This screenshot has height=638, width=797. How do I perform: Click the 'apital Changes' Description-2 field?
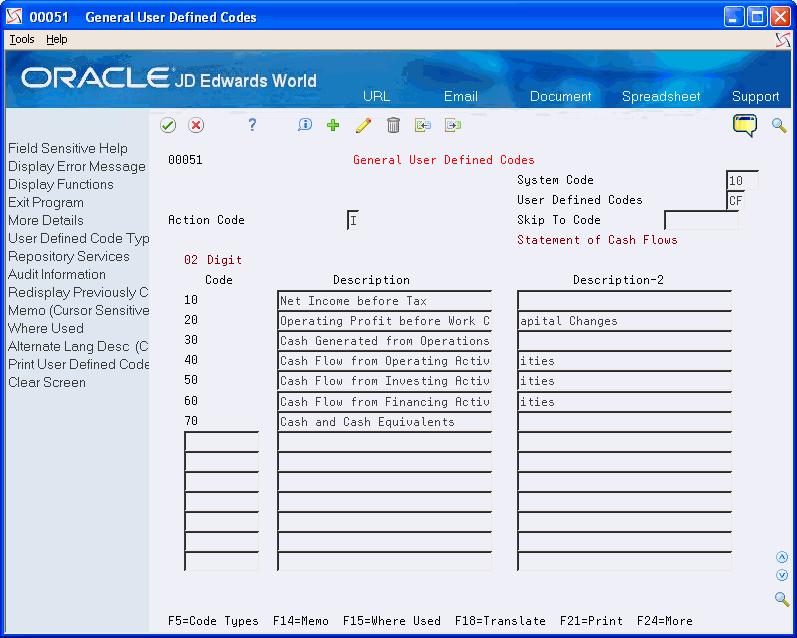coord(625,321)
